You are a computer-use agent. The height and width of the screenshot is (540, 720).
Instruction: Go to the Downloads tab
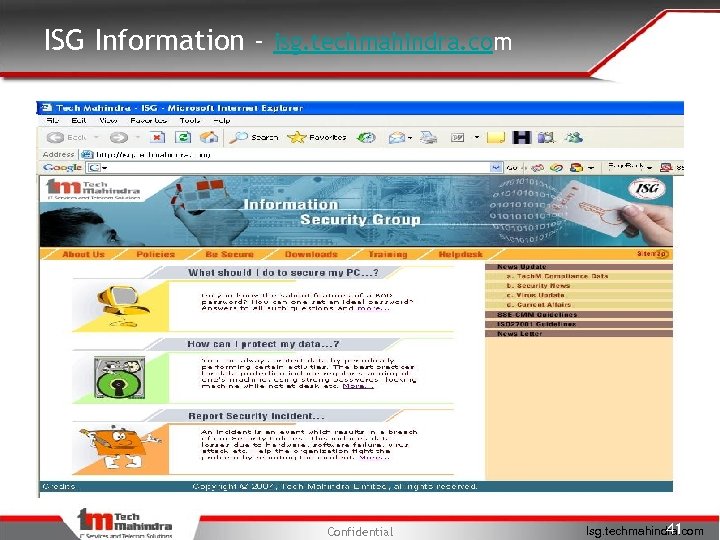point(311,254)
